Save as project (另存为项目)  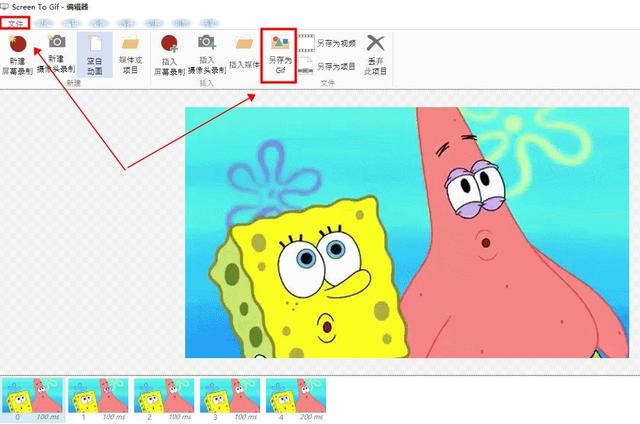(327, 66)
